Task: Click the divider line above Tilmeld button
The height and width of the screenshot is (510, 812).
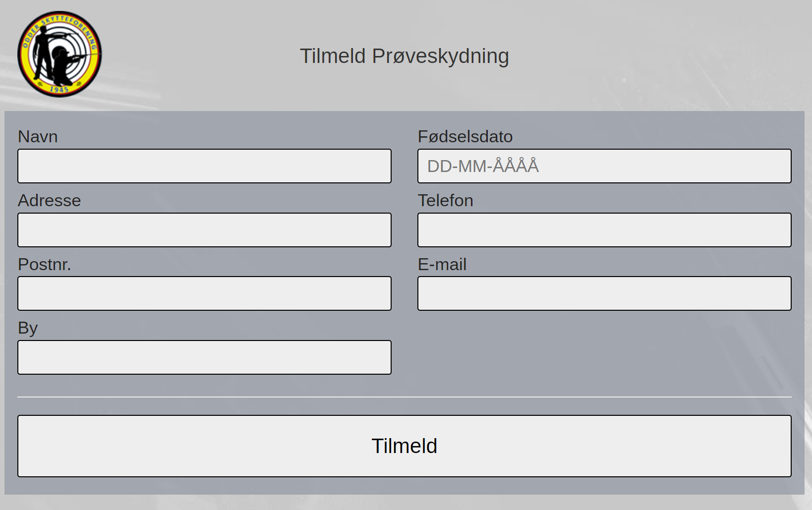Action: pos(405,397)
